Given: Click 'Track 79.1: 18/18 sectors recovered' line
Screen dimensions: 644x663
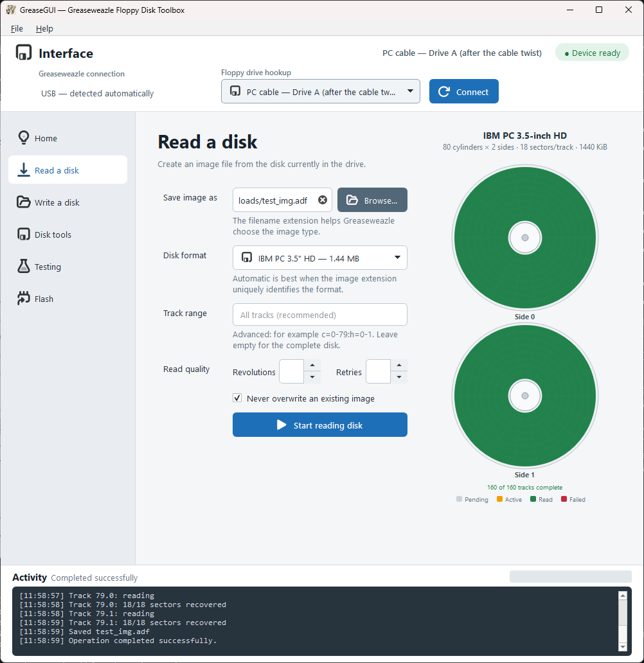Looking at the screenshot, I should tap(123, 623).
